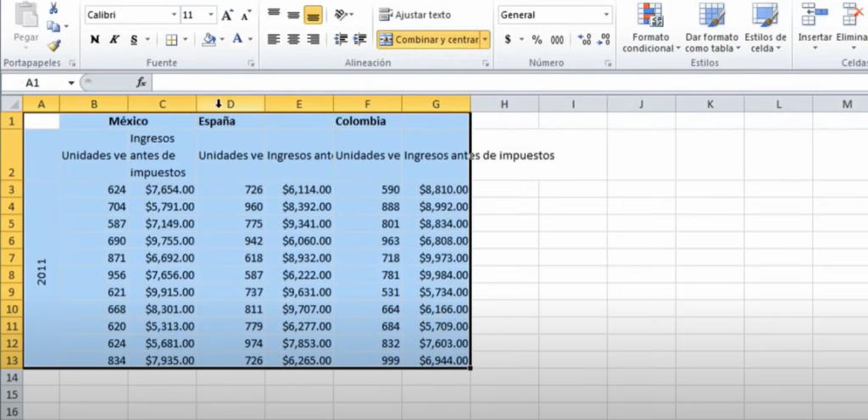Align text to top of cell
Screen dimensions: 868x420
(x=274, y=15)
